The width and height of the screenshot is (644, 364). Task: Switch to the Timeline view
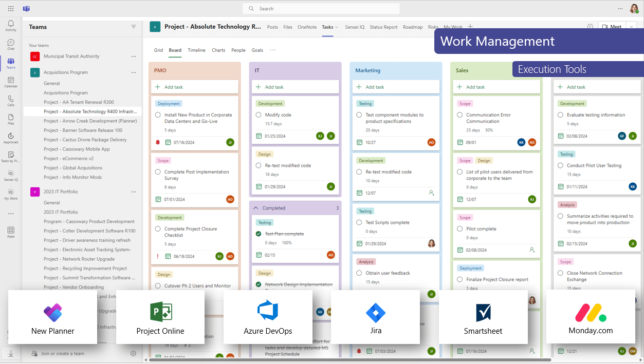196,50
